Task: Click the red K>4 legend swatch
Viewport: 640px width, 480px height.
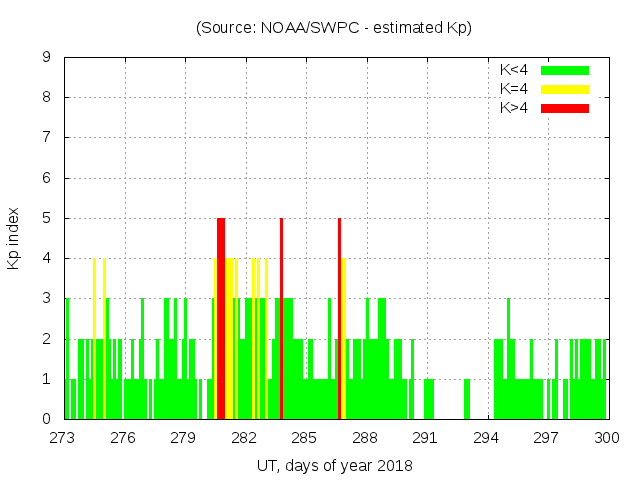Action: [565, 108]
